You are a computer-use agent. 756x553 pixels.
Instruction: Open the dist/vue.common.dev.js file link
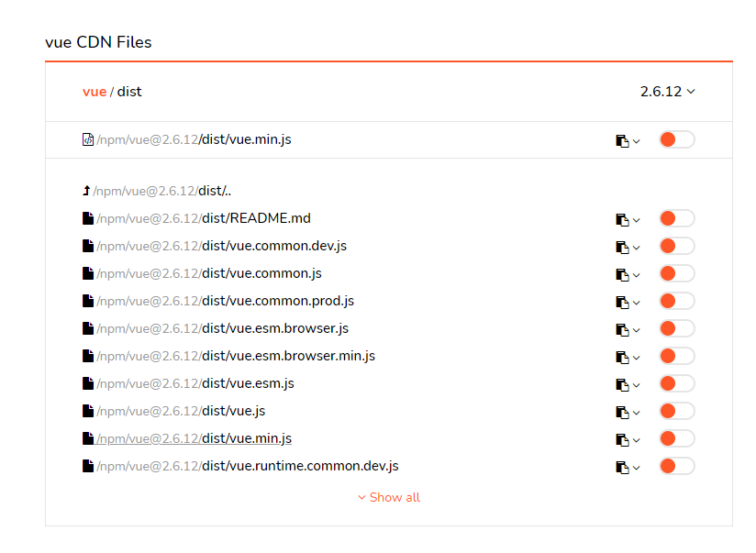273,246
